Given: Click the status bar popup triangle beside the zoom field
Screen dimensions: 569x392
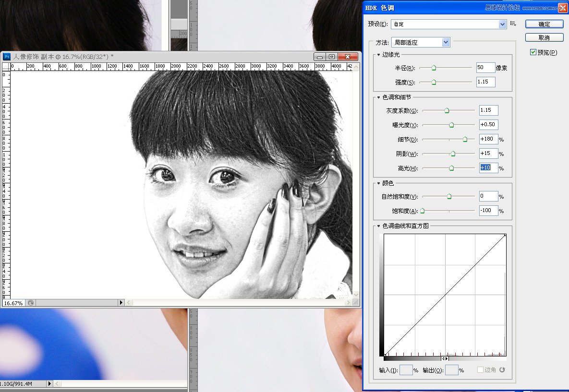Looking at the screenshot, I should tap(121, 303).
